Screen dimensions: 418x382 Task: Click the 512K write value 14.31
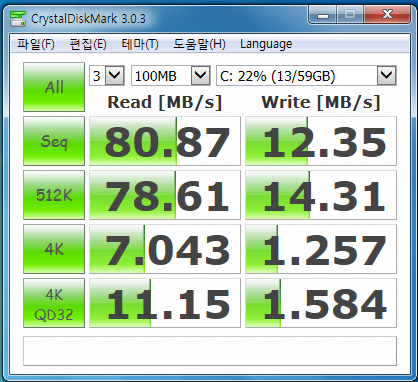321,195
